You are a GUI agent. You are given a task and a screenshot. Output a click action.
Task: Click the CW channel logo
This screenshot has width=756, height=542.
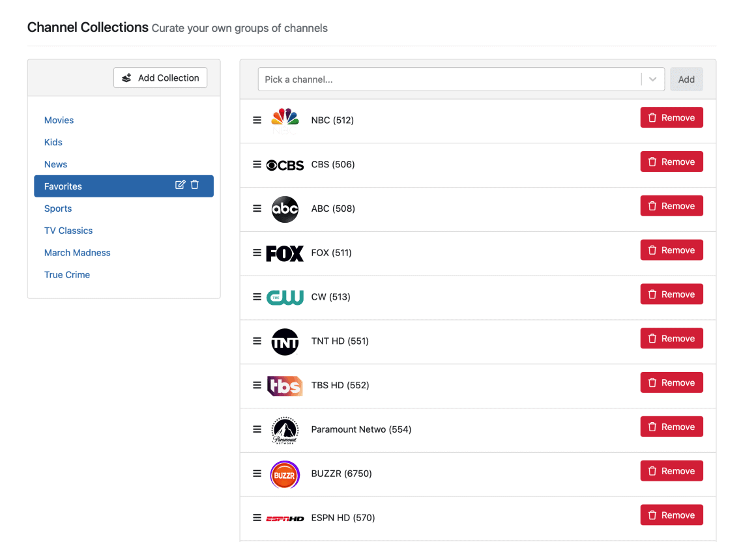click(x=285, y=296)
